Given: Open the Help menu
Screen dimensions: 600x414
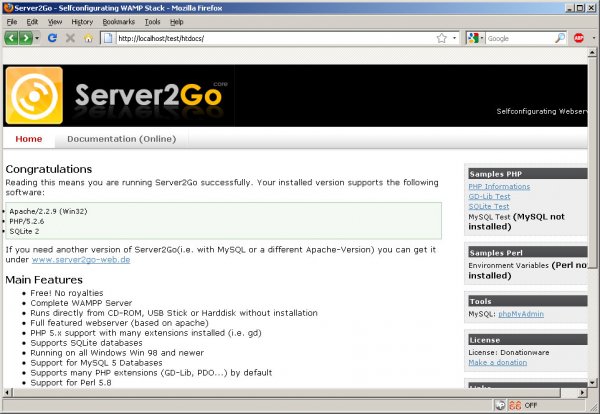Looking at the screenshot, I should click(x=177, y=22).
